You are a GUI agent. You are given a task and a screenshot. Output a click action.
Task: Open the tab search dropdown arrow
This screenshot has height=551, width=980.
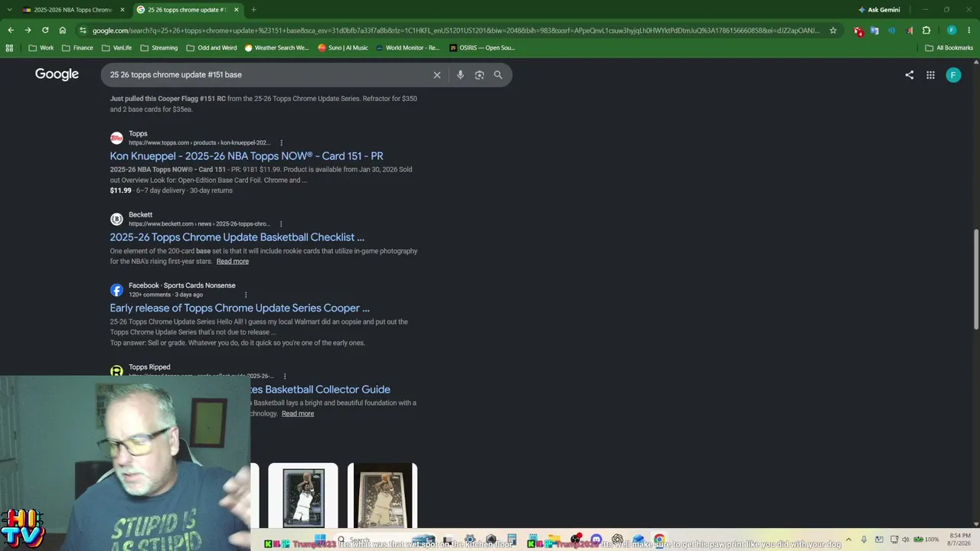[9, 10]
